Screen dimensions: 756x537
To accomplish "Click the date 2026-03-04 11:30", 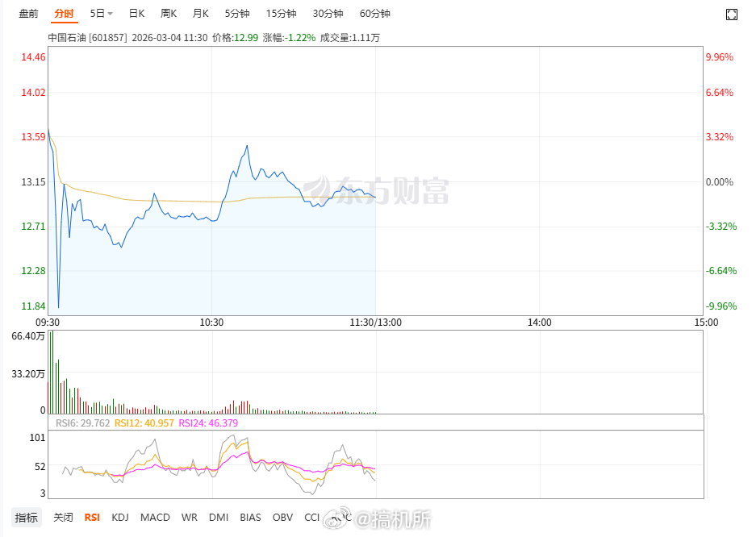I will point(169,38).
